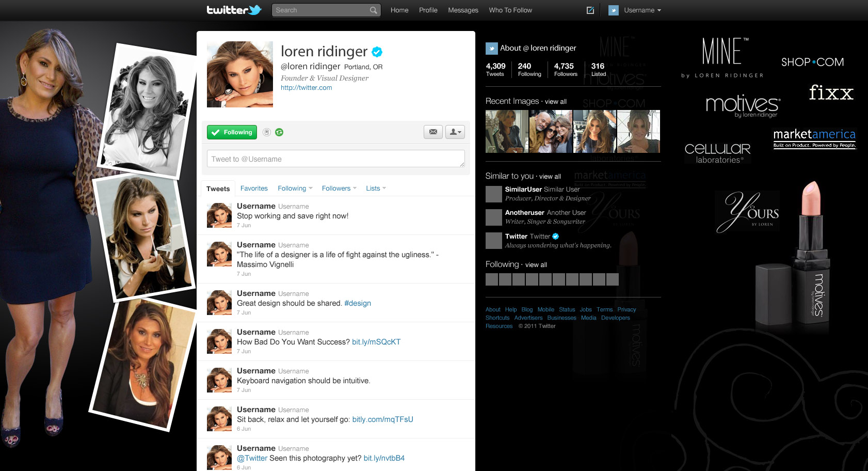Viewport: 868px width, 471px height.
Task: Click avatar on 'Stop working and save' tweet
Action: [219, 215]
